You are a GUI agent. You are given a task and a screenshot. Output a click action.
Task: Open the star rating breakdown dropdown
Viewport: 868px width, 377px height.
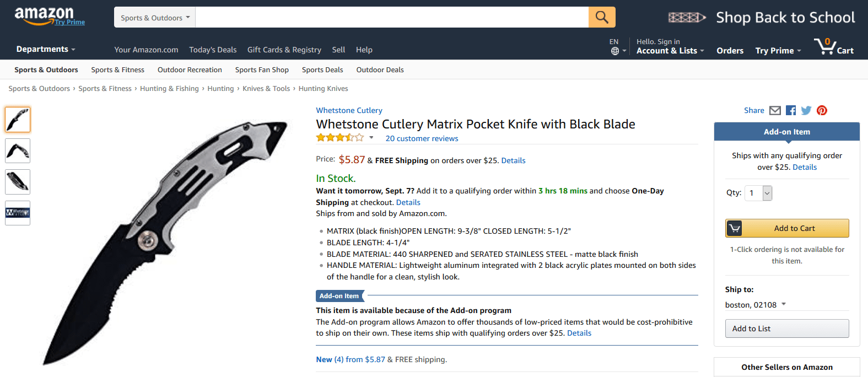(x=371, y=138)
